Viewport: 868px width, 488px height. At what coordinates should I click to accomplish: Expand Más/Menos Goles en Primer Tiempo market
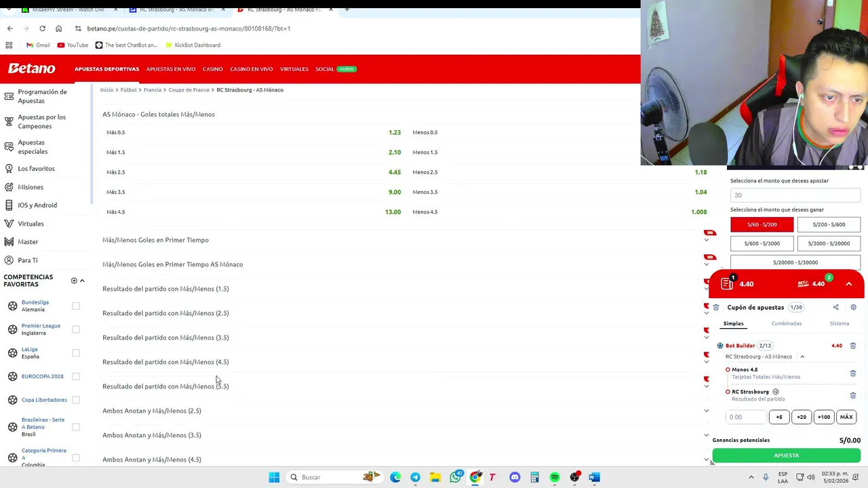[707, 240]
